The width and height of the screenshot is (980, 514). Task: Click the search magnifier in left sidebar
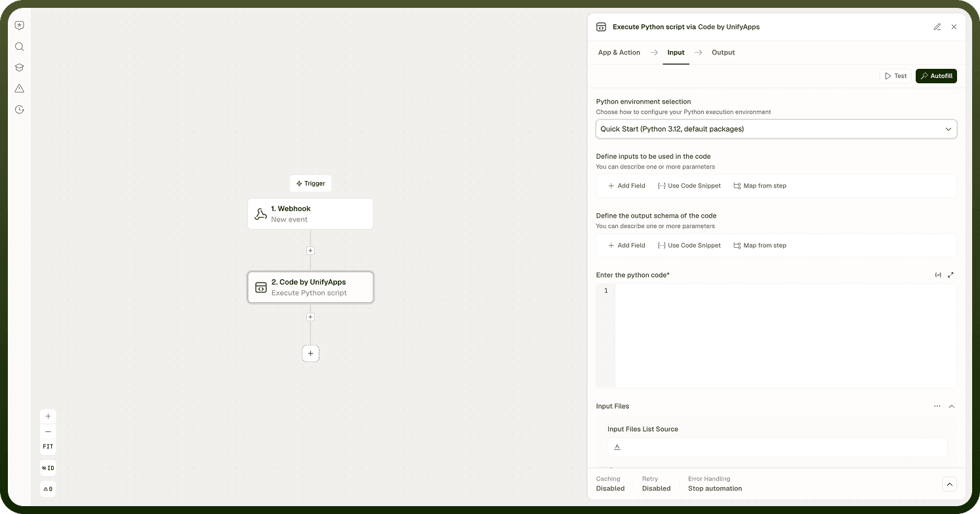(x=20, y=47)
